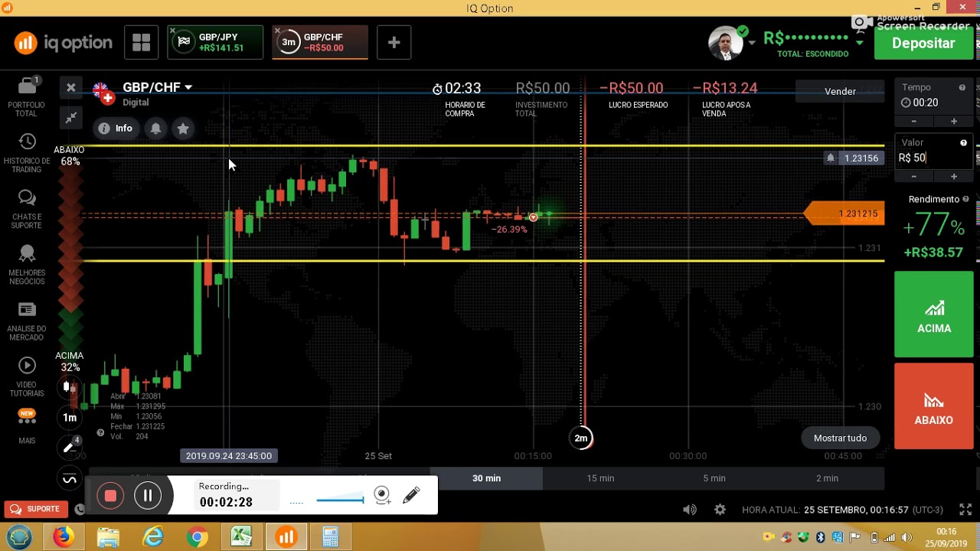This screenshot has height=551, width=980.
Task: Click the Rendimento help icon
Action: tap(965, 199)
